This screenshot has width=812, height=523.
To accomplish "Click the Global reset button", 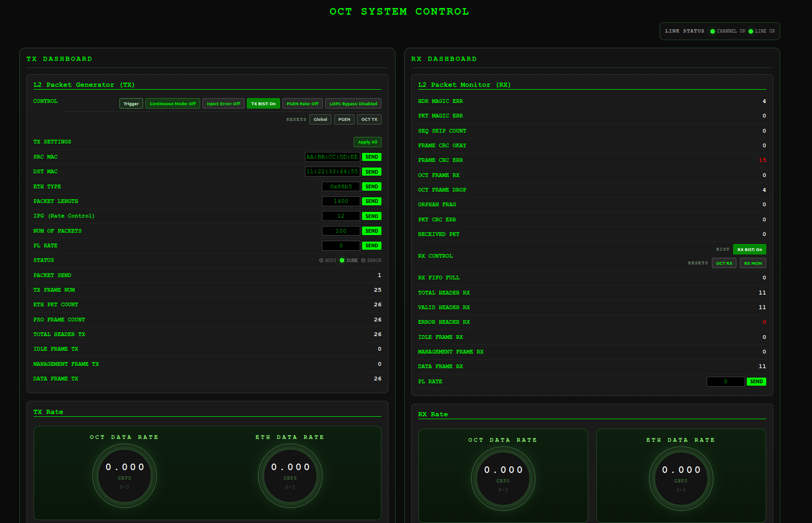I will [321, 119].
